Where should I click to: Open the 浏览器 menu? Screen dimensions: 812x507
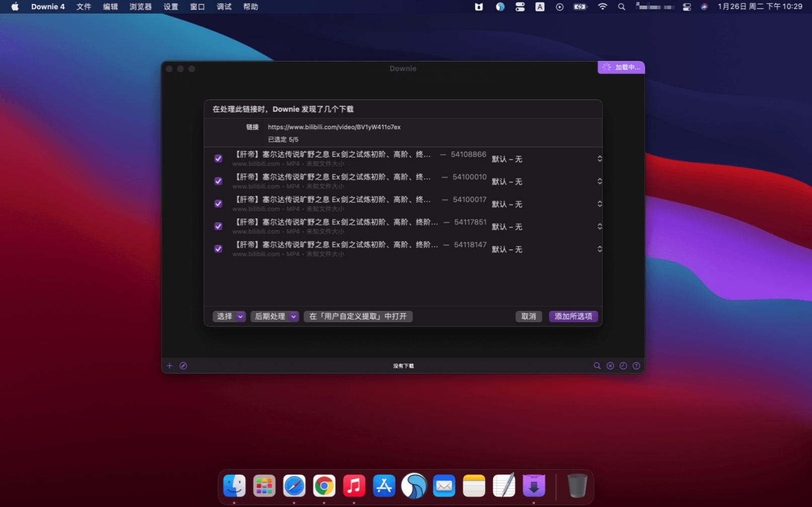coord(140,7)
